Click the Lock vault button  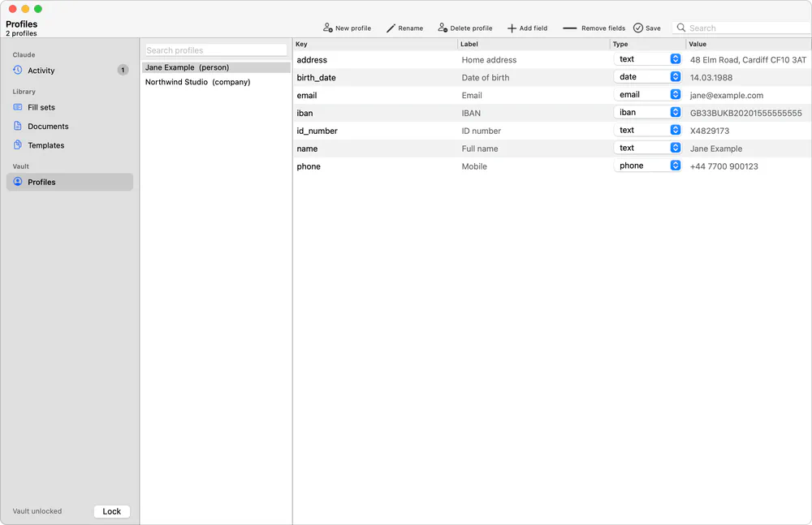(x=112, y=511)
